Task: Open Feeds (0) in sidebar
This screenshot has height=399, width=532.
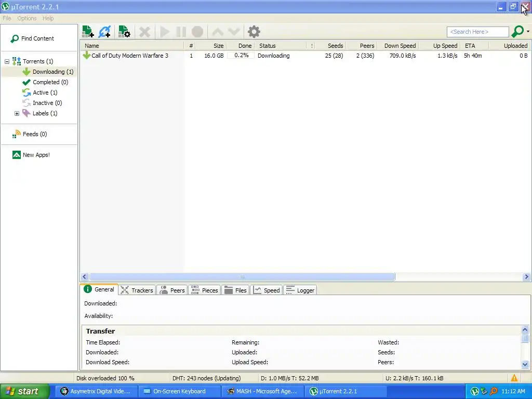Action: [30, 134]
